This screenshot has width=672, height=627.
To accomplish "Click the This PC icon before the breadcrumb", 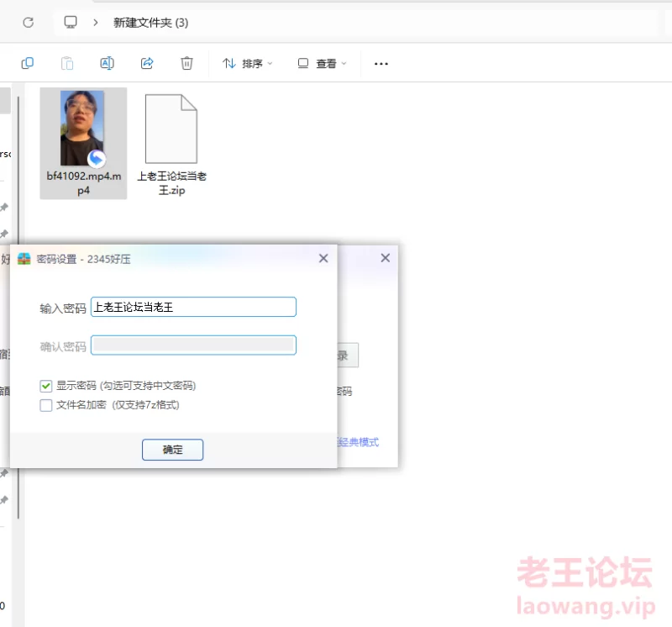I will click(71, 23).
